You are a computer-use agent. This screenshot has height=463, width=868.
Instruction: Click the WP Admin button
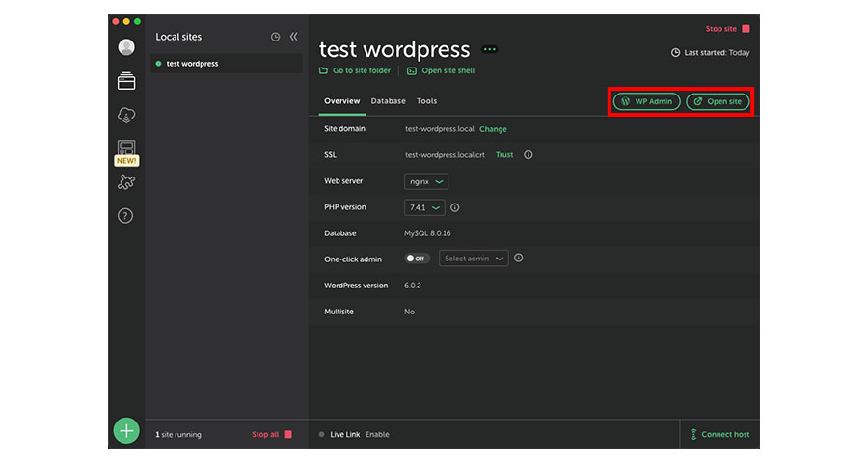(x=646, y=101)
